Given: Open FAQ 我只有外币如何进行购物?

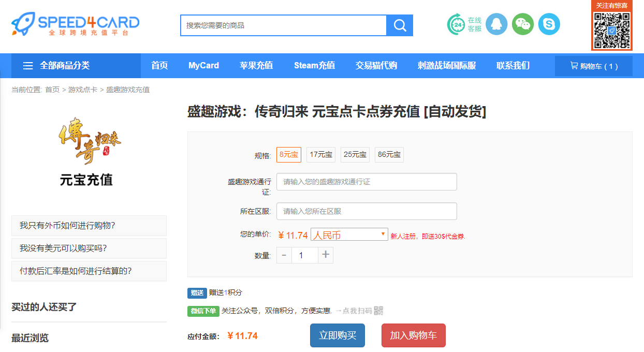Looking at the screenshot, I should tap(89, 225).
